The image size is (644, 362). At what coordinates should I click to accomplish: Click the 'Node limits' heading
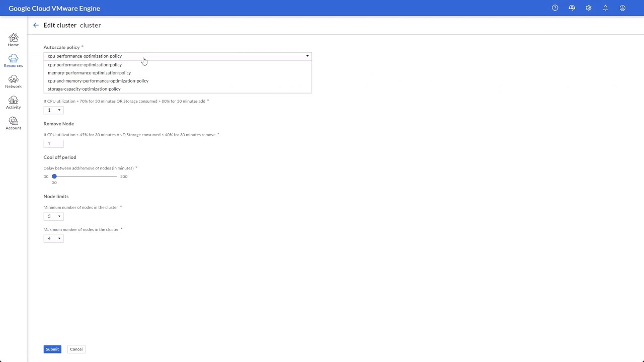pos(56,197)
